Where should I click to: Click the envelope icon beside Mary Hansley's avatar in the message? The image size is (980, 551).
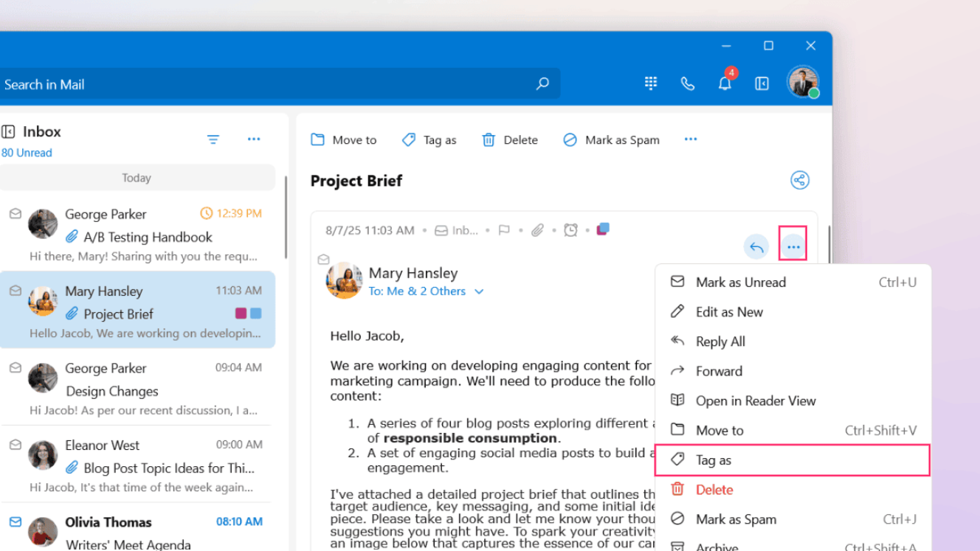pos(322,260)
